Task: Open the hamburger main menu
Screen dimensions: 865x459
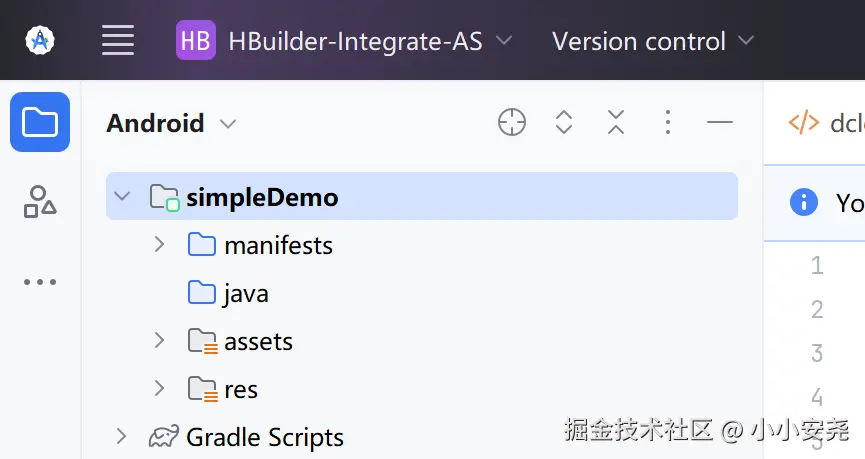Action: tap(118, 41)
